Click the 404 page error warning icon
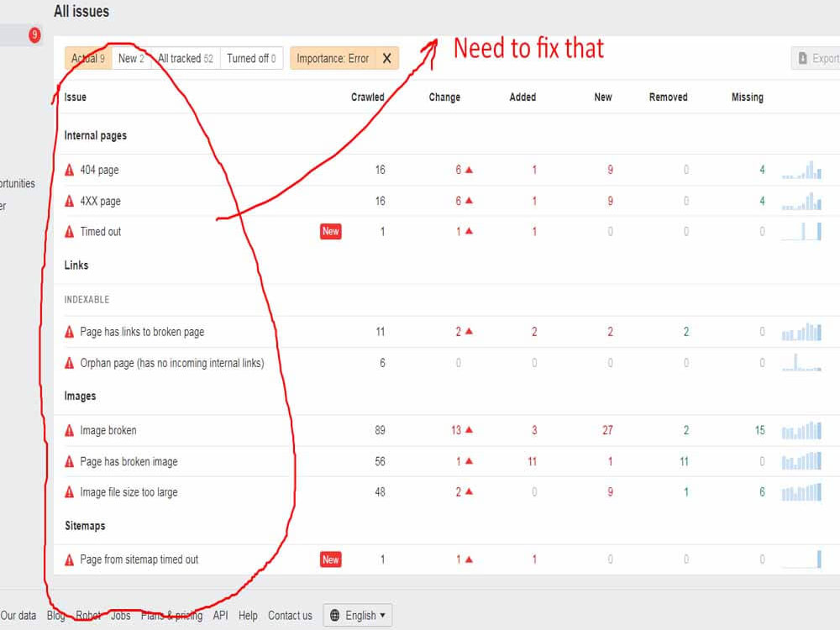 69,171
